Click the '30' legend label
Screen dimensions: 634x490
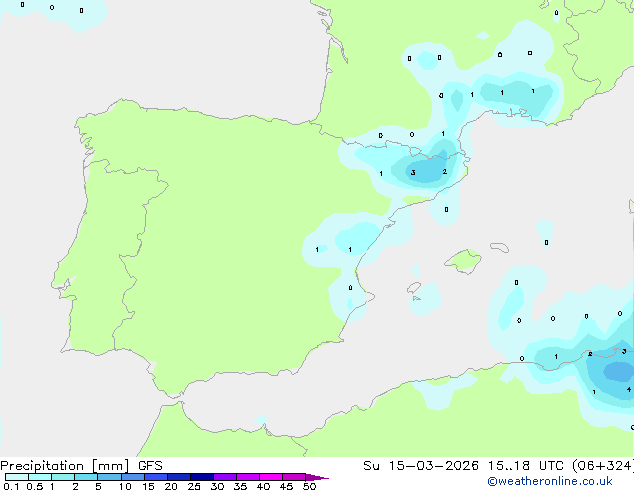[217, 486]
